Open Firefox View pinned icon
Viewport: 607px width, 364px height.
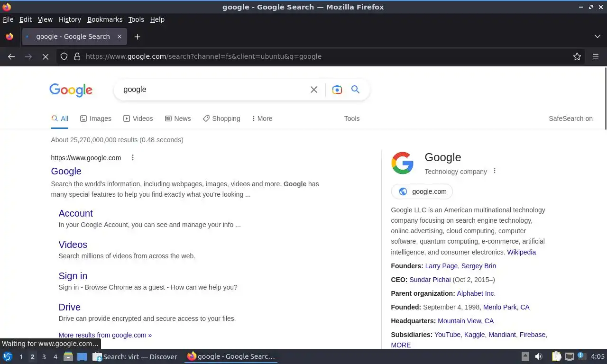coord(9,36)
